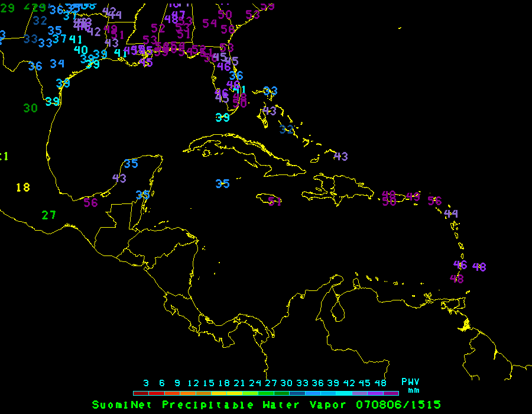532x414 pixels.
Task: Click the yellow 18 reading in Mexico
Action: [22, 187]
